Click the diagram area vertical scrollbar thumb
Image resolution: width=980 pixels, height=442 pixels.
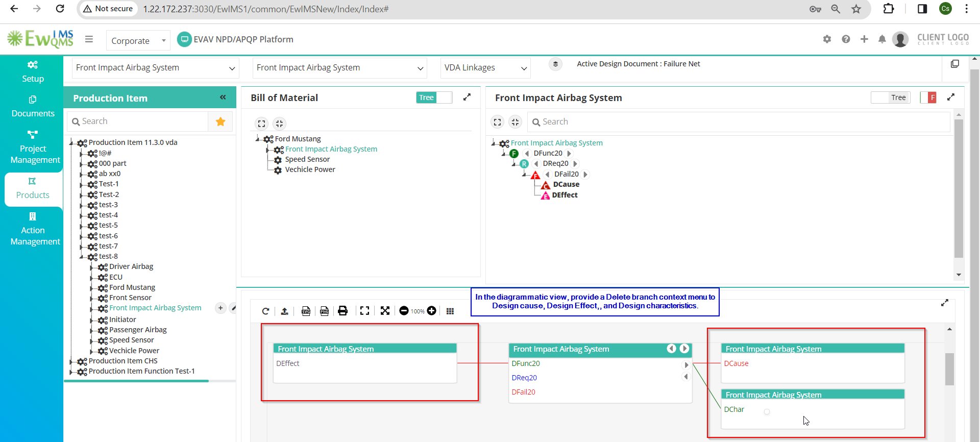pyautogui.click(x=949, y=369)
